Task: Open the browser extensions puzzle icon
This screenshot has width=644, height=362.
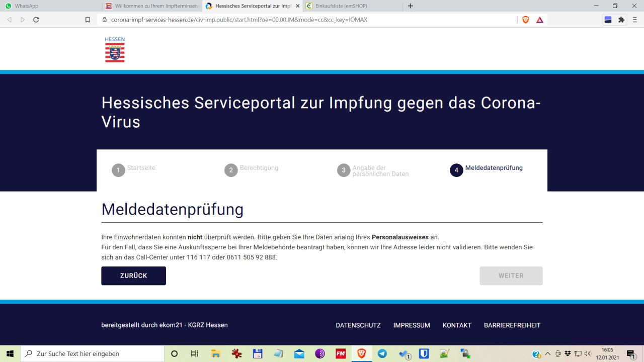Action: pos(621,20)
